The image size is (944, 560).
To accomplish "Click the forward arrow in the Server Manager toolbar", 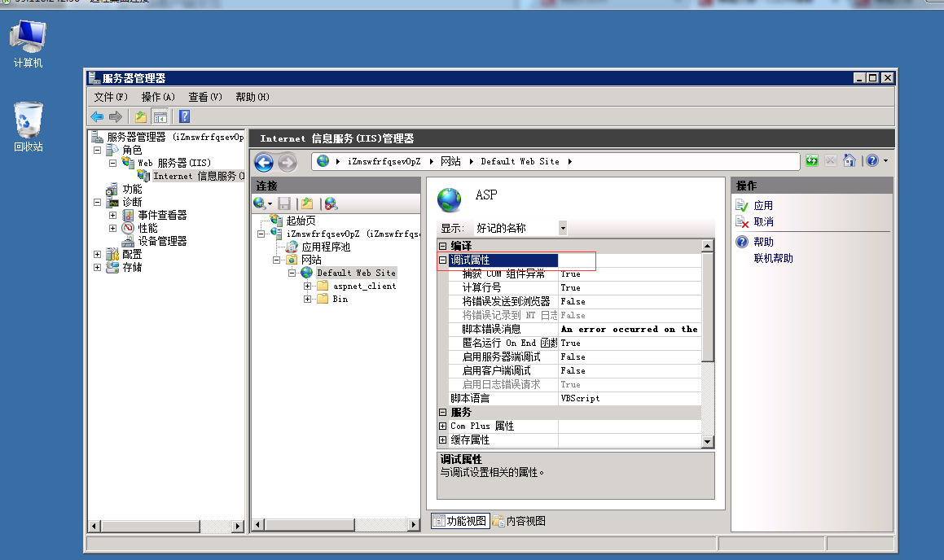I will 116,116.
